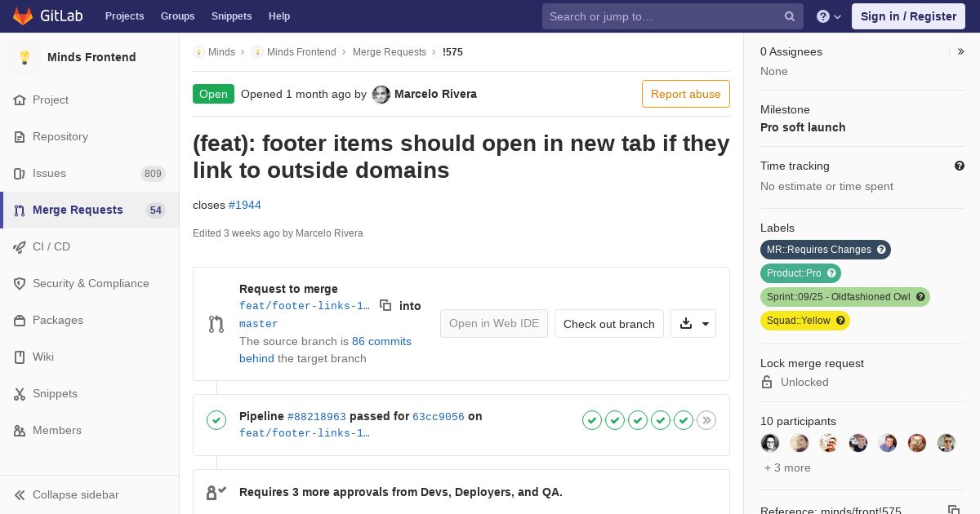
Task: Click the search magnifier icon
Action: [x=790, y=16]
